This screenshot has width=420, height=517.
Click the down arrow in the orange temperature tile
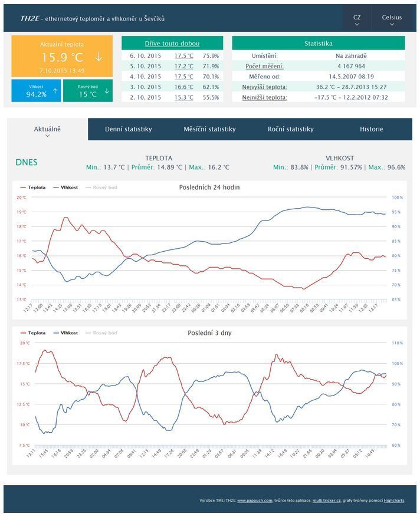point(99,58)
